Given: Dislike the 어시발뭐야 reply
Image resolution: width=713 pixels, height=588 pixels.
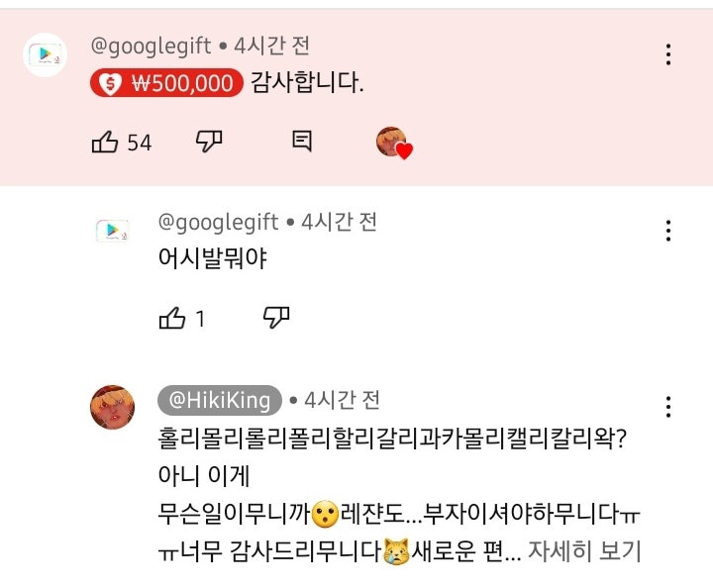Looking at the screenshot, I should tap(276, 318).
